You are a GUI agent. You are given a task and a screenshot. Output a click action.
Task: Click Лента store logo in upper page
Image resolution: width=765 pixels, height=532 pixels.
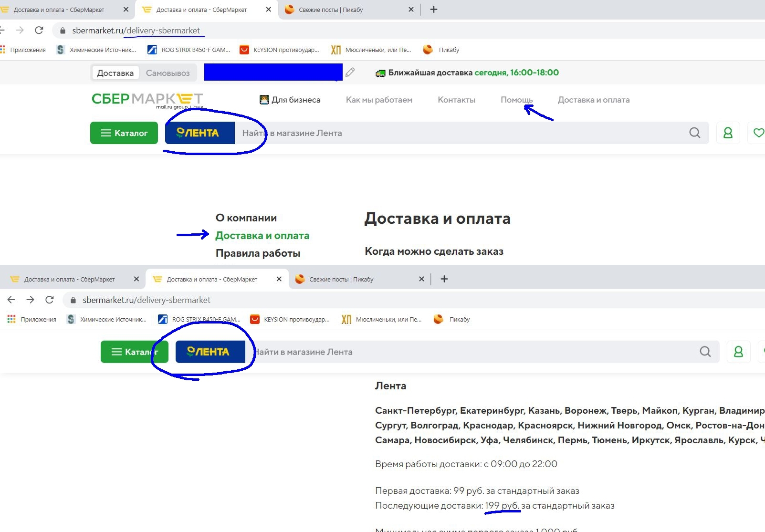(200, 133)
